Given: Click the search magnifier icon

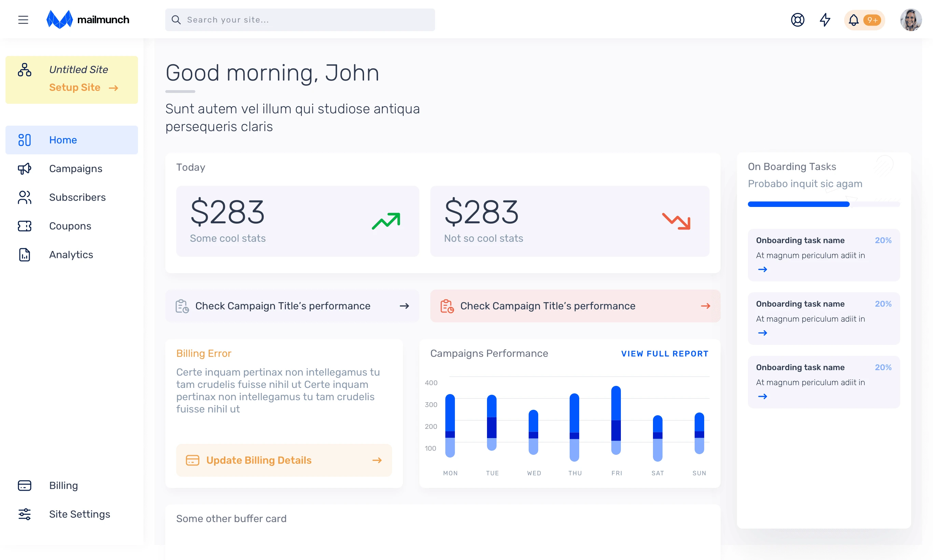Looking at the screenshot, I should pyautogui.click(x=176, y=19).
